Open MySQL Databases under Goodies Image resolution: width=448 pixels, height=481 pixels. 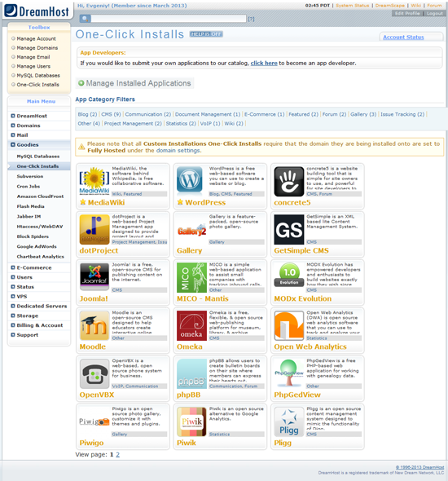38,157
